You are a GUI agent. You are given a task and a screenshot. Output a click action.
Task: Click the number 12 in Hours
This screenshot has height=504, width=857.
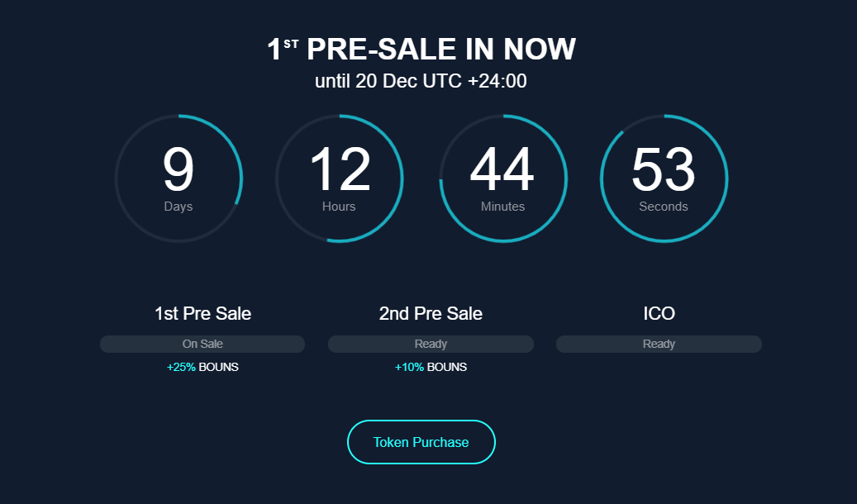[340, 169]
